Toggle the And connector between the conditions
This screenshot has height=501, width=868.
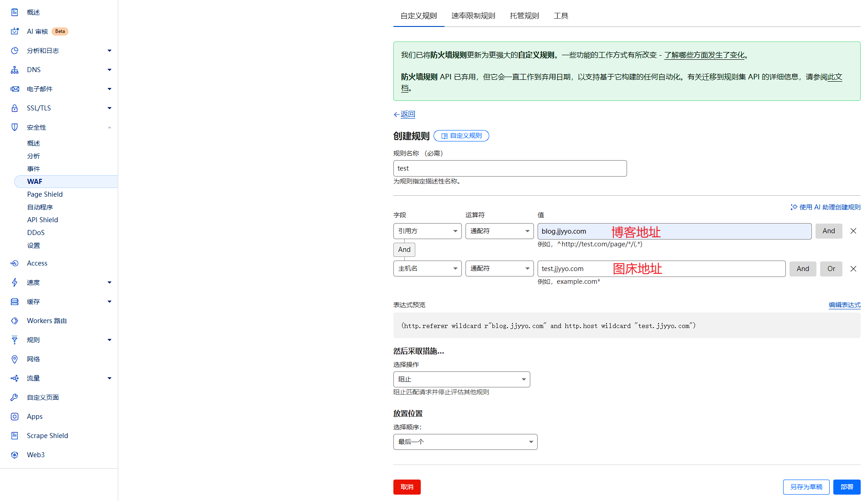coord(404,250)
